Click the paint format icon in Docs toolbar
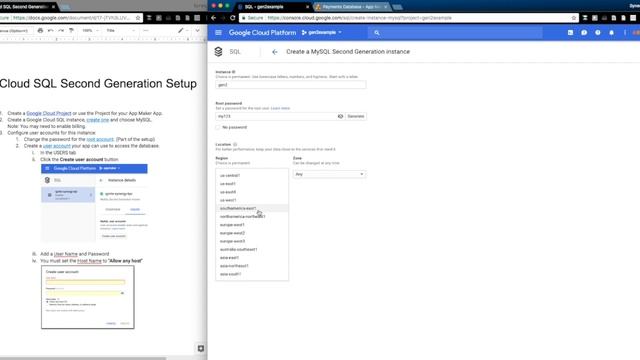The width and height of the screenshot is (640, 360). point(71,31)
